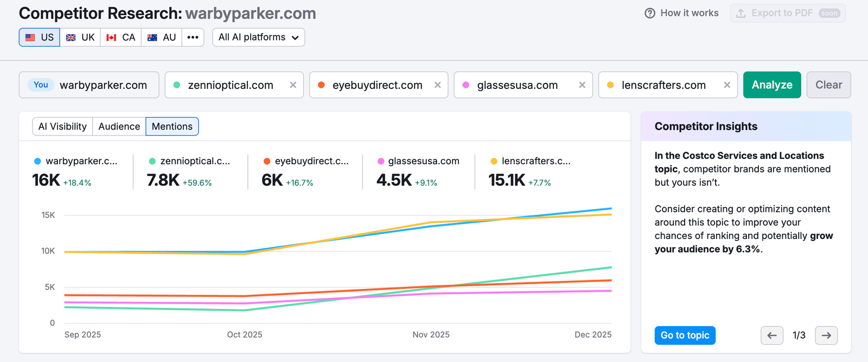Click the Clear button
Image resolution: width=868 pixels, height=362 pixels.
click(x=829, y=85)
